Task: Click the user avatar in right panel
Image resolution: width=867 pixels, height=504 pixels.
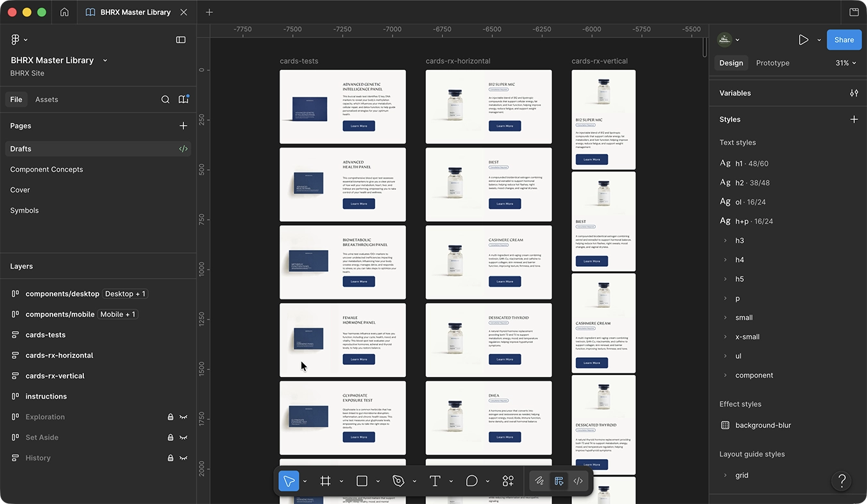Action: 725,40
